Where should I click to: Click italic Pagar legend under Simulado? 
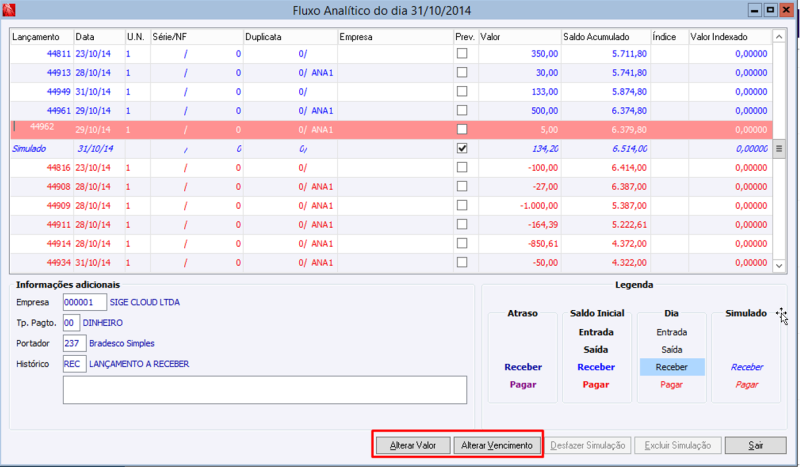coord(747,384)
